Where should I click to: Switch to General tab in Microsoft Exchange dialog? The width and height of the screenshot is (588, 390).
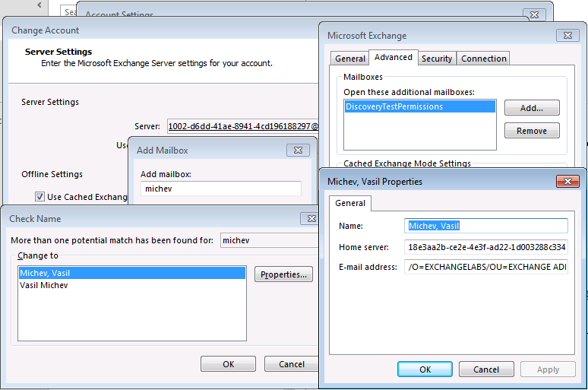click(349, 59)
